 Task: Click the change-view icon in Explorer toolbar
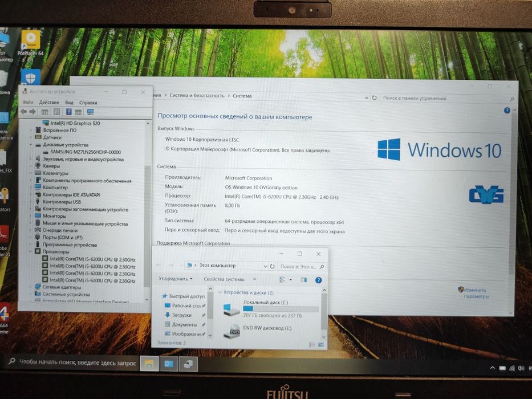(x=282, y=279)
